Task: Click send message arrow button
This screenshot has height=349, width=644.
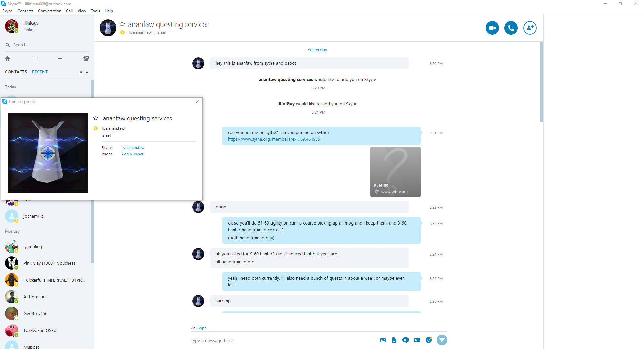Action: [442, 340]
